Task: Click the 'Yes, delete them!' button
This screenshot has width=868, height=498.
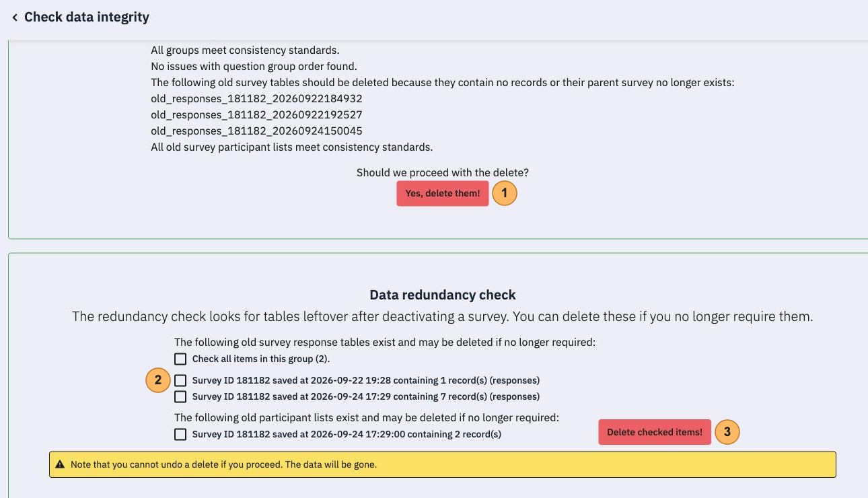Action: [x=443, y=194]
